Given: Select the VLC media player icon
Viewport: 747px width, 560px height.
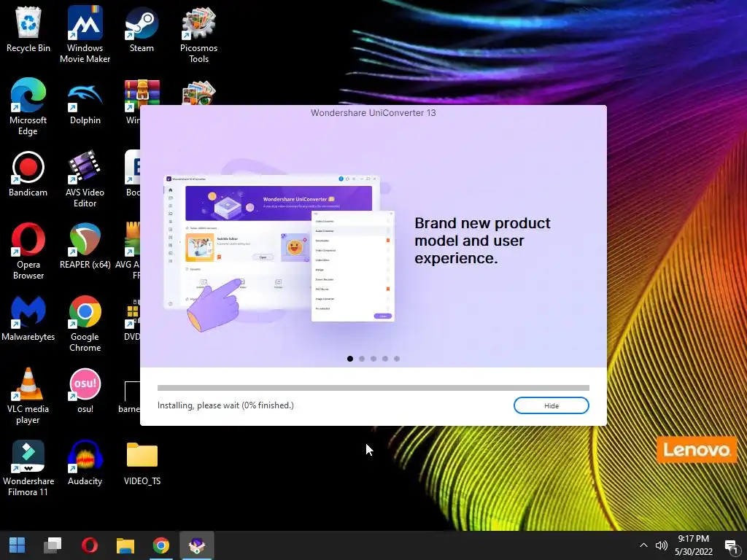Looking at the screenshot, I should 28,396.
